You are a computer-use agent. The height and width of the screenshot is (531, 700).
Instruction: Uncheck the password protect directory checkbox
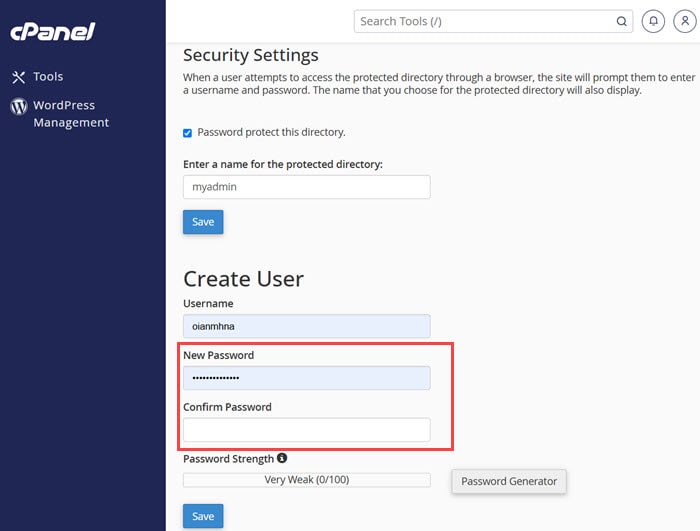click(188, 133)
